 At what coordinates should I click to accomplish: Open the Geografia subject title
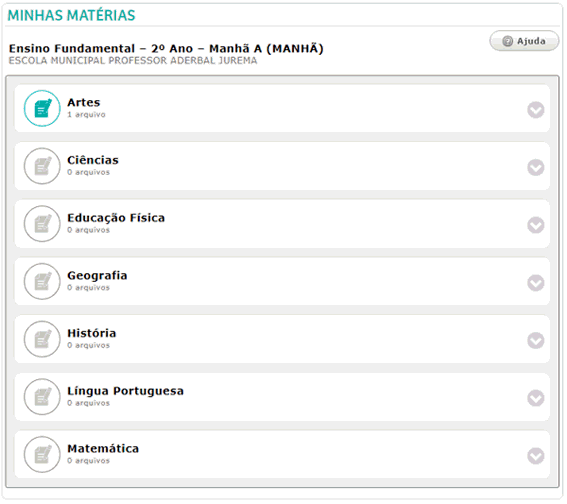tap(97, 276)
